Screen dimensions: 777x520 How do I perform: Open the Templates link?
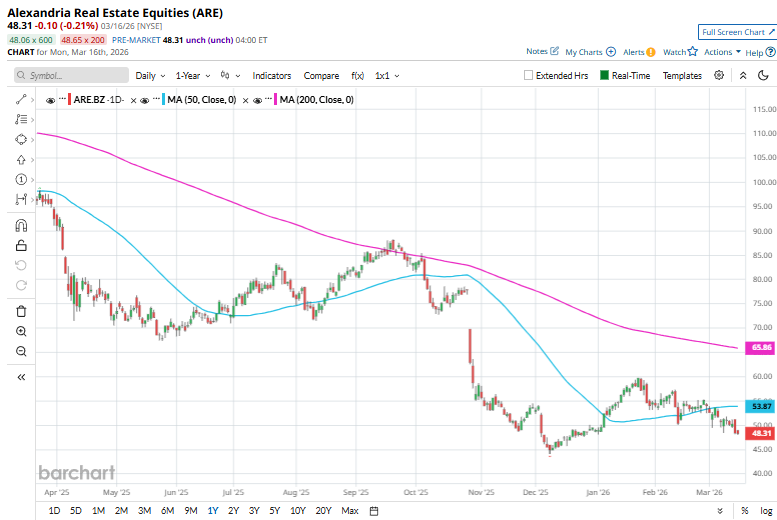[682, 75]
